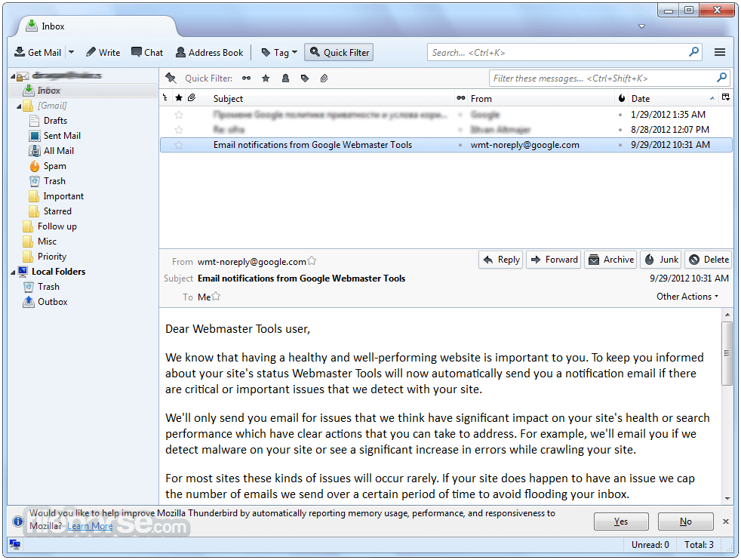The image size is (741, 560).
Task: Open the Address Book
Action: point(209,53)
